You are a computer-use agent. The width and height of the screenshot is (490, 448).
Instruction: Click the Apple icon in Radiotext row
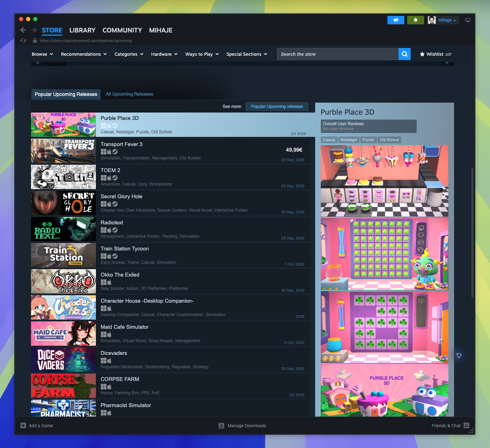coord(109,230)
